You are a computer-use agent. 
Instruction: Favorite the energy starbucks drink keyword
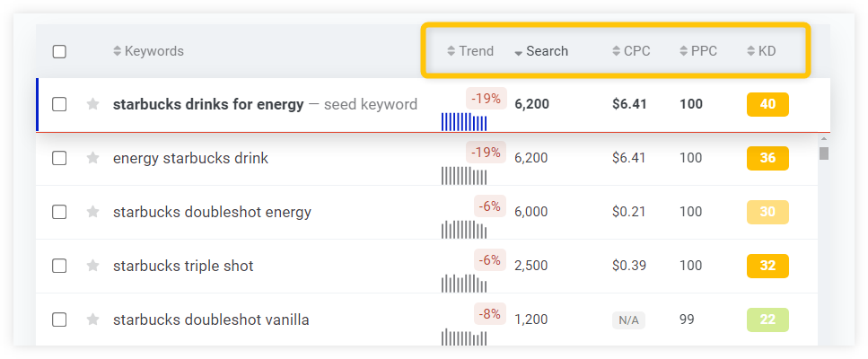click(93, 158)
